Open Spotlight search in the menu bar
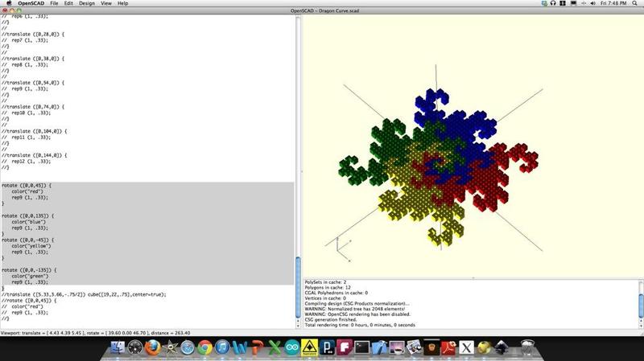644x361 pixels. click(x=634, y=3)
